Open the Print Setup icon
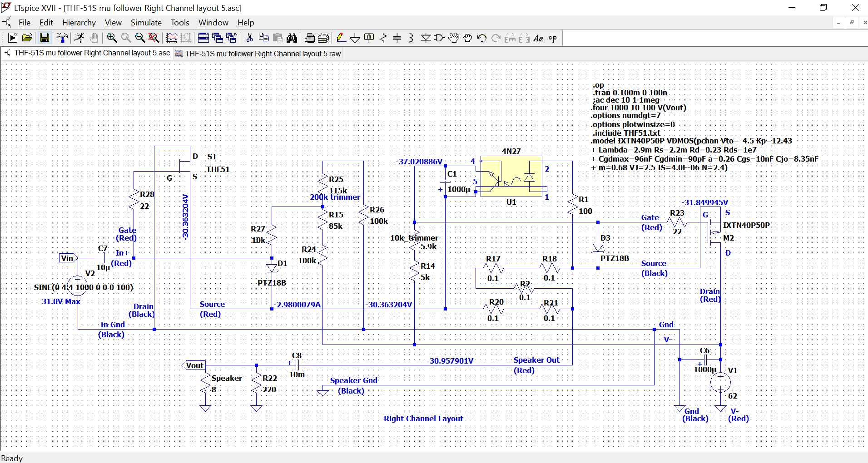 pos(324,38)
